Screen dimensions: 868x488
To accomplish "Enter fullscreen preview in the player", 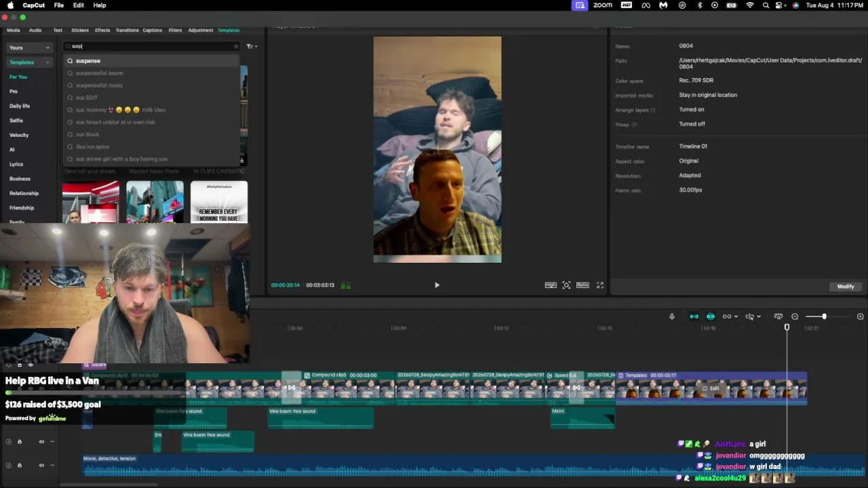I will [600, 285].
